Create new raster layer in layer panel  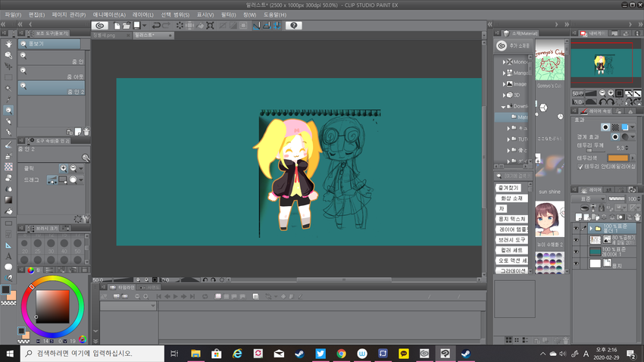pos(579,217)
